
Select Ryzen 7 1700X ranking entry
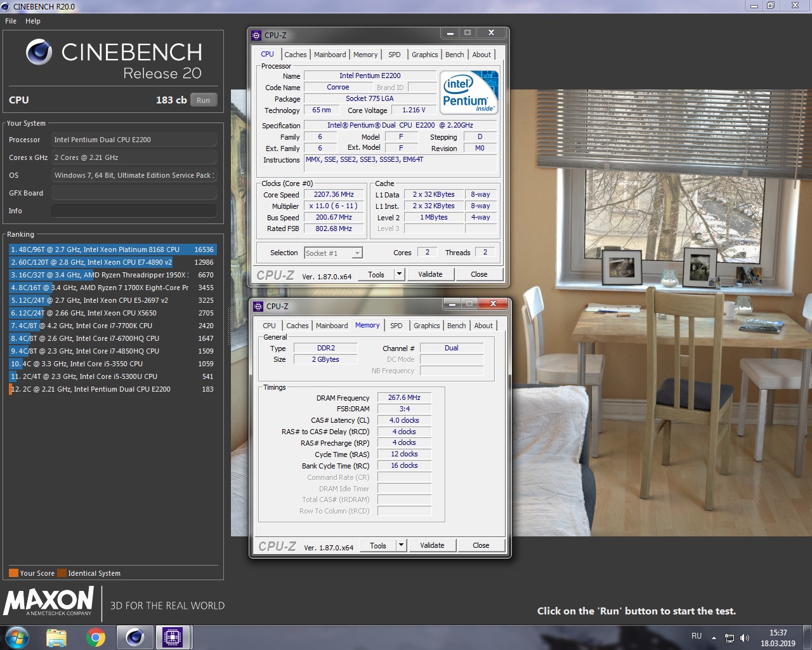tap(113, 288)
